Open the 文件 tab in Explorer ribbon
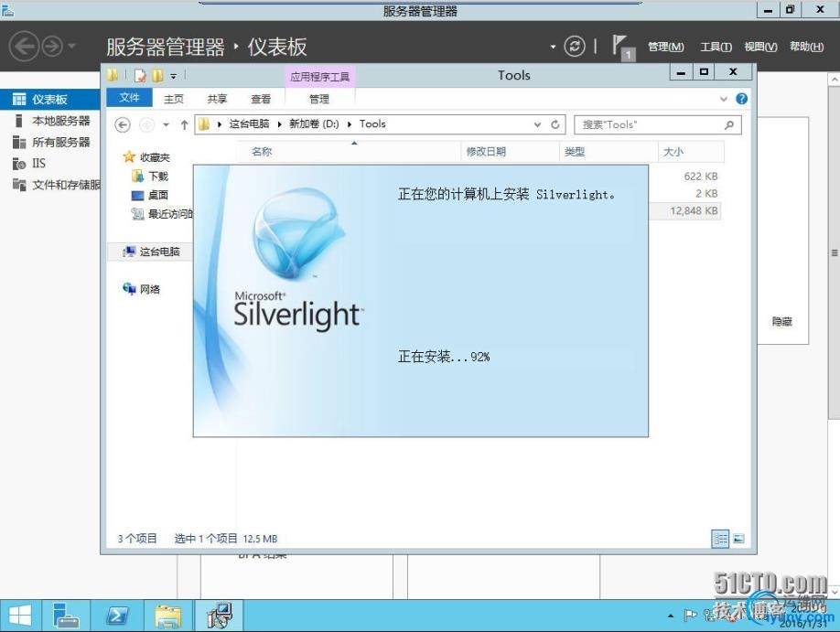Screen dimensions: 840x632 coord(129,98)
